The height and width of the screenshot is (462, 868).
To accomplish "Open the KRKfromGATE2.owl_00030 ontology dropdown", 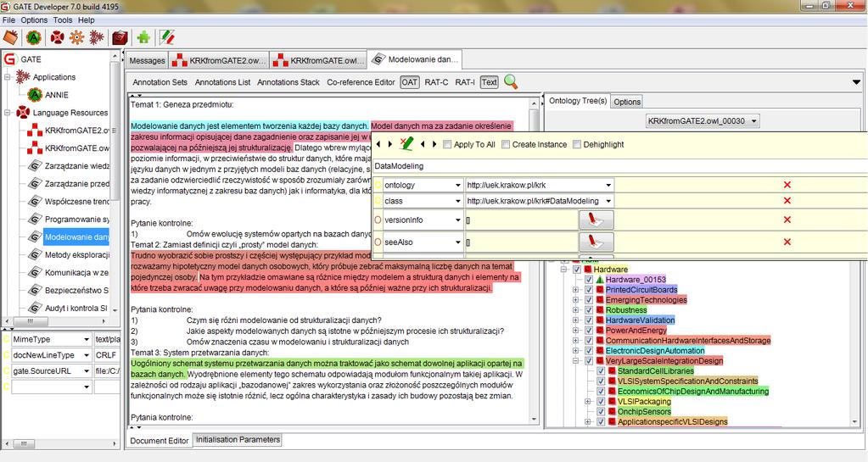I will tap(703, 120).
